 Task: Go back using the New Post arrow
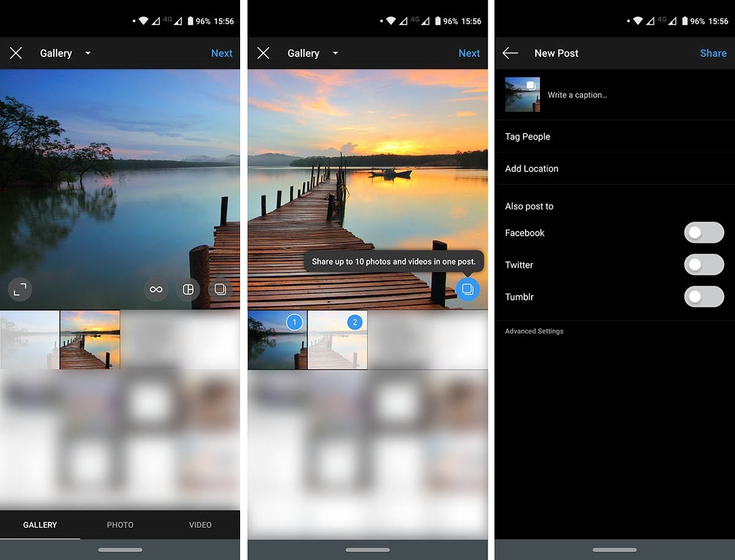[510, 53]
